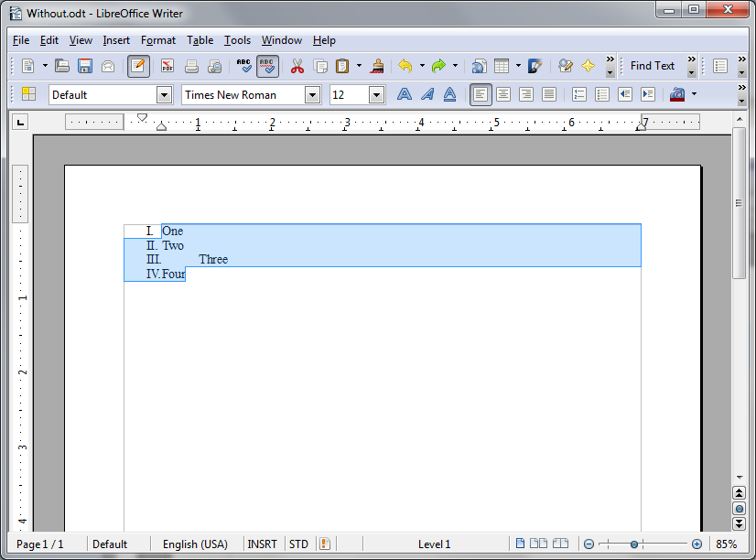Select the Clone Formatting paintbrush

click(x=376, y=66)
